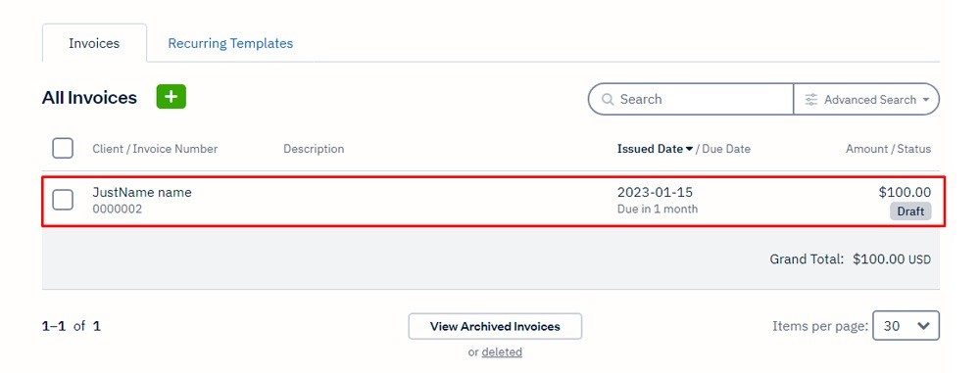Select the Invoices tab
Viewport: 980px width, 373px height.
[94, 44]
